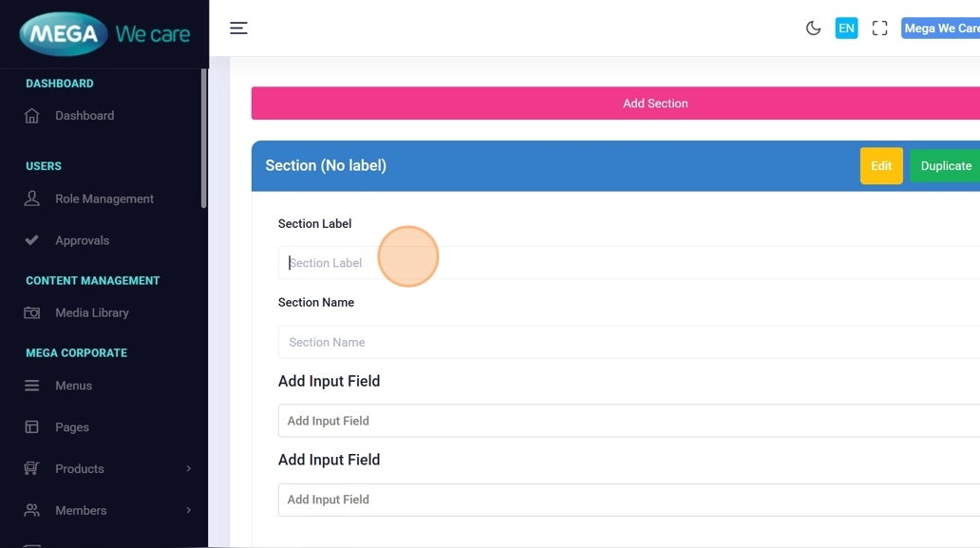980x548 pixels.
Task: Click the Role Management user icon
Action: pos(32,198)
